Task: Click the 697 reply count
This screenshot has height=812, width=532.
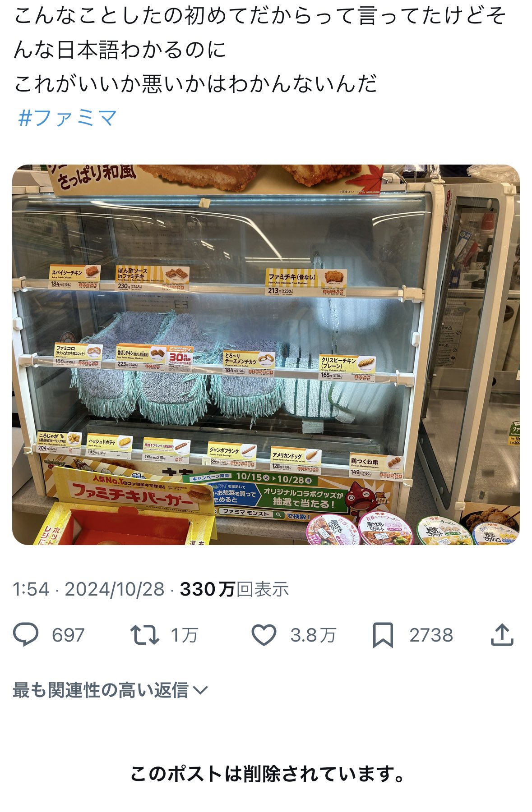Action: point(68,635)
